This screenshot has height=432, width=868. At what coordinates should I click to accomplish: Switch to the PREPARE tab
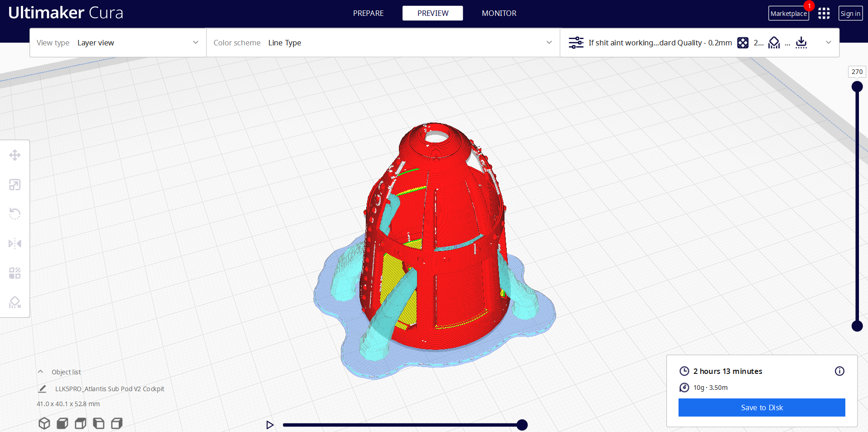368,13
